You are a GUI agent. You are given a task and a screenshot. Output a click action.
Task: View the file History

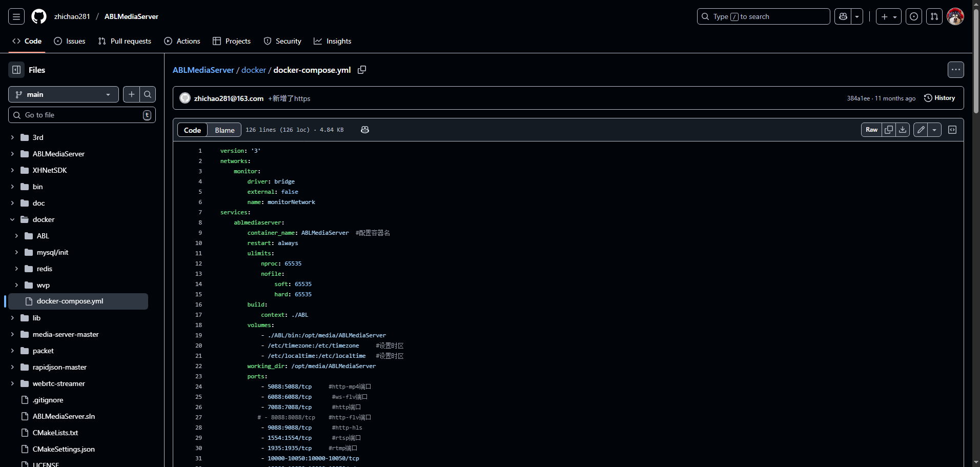click(940, 98)
